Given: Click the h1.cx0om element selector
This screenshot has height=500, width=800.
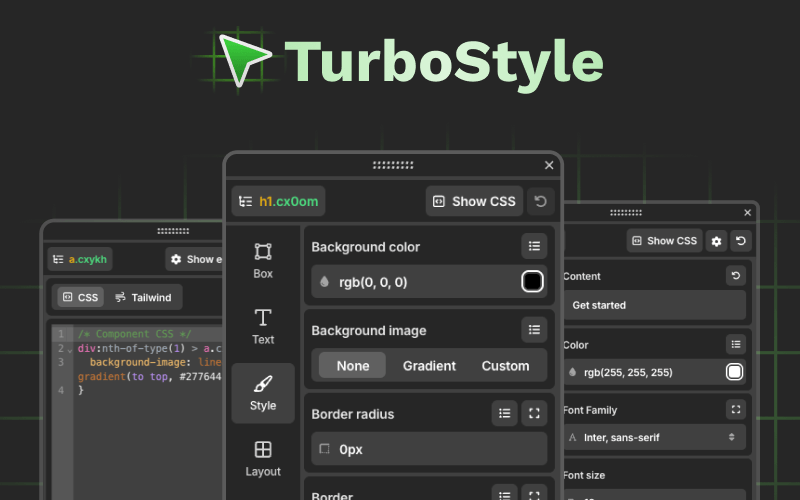Looking at the screenshot, I should (x=279, y=202).
